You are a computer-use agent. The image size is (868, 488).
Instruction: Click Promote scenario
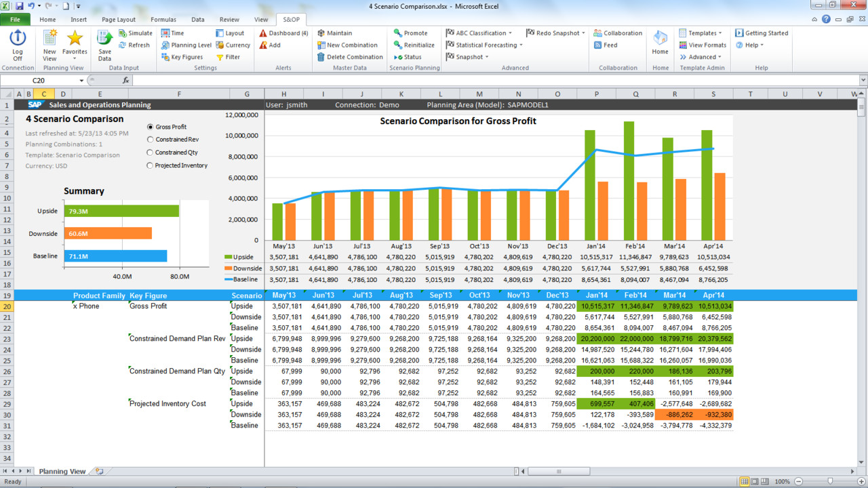tap(410, 33)
